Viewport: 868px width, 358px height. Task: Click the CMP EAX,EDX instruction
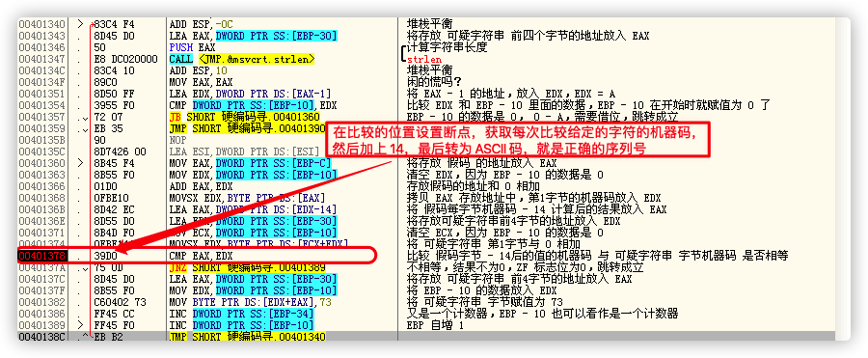coord(202,256)
